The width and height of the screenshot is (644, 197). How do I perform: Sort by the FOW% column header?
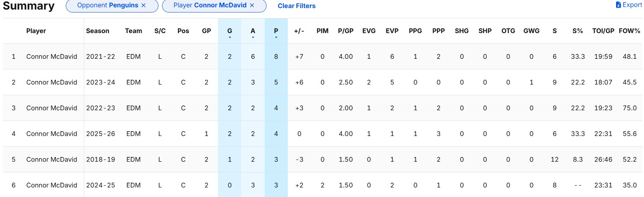click(x=629, y=31)
